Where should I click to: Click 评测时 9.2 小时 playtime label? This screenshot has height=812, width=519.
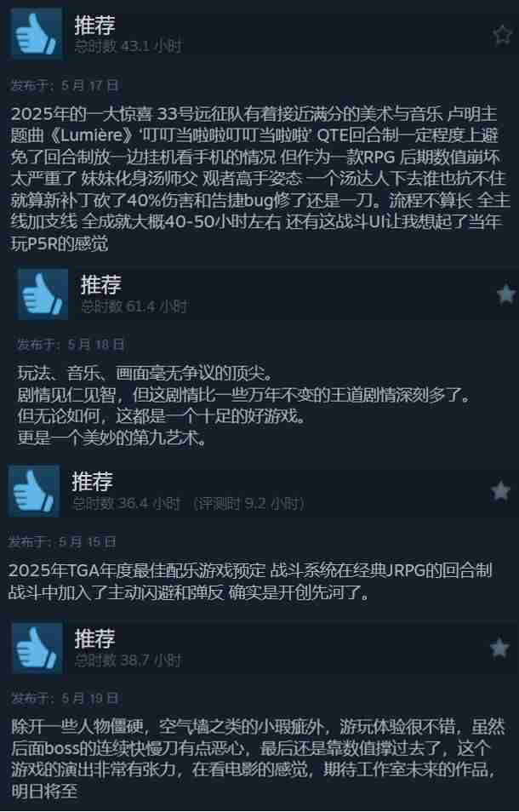coord(249,503)
